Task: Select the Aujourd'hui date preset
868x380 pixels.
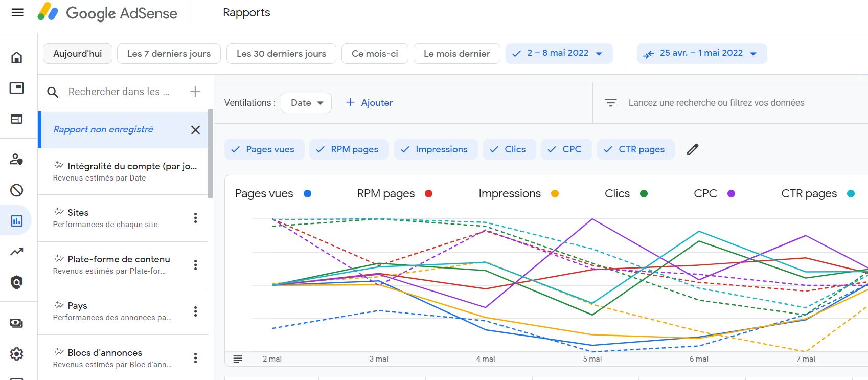Action: tap(78, 54)
